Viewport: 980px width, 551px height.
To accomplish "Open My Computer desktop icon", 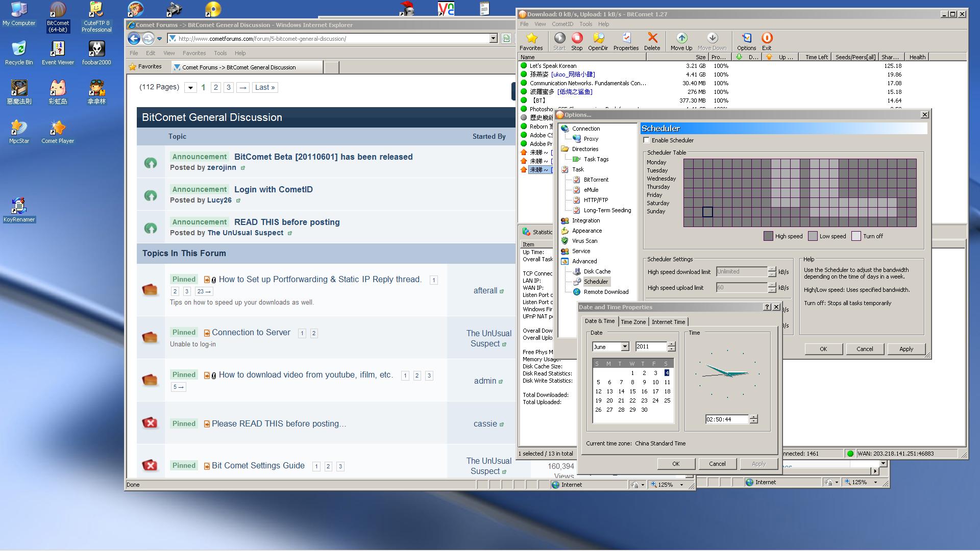I will click(x=19, y=14).
